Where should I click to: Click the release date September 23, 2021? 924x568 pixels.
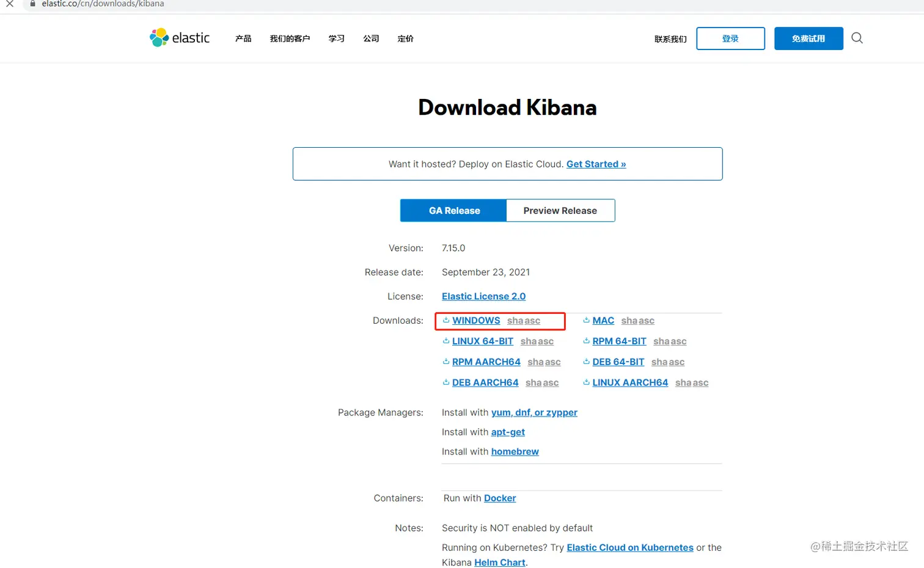click(x=486, y=272)
